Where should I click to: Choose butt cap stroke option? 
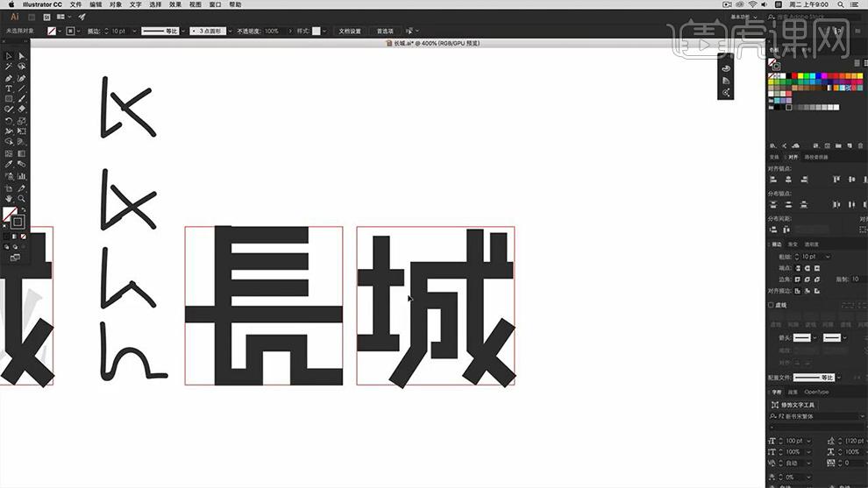pyautogui.click(x=798, y=268)
